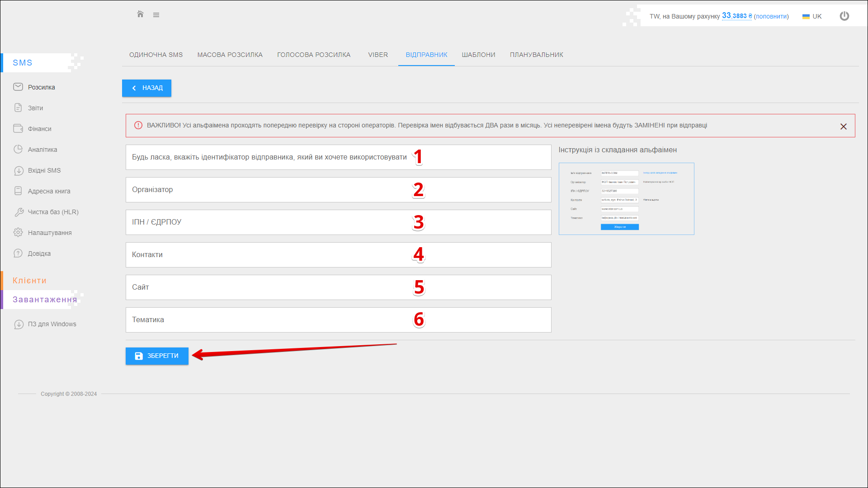Image resolution: width=868 pixels, height=488 pixels.
Task: Open the UK language selector
Action: coord(812,16)
